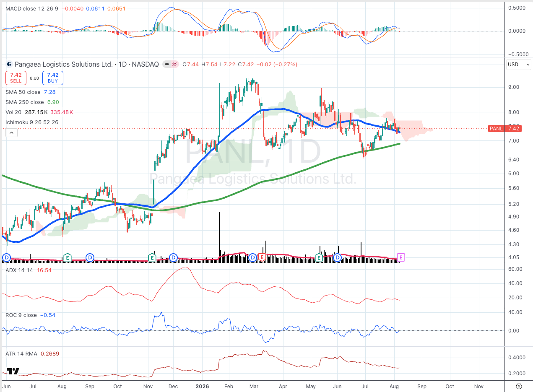The height and width of the screenshot is (392, 533).
Task: Click the 2026 year label on time axis
Action: tap(202, 386)
